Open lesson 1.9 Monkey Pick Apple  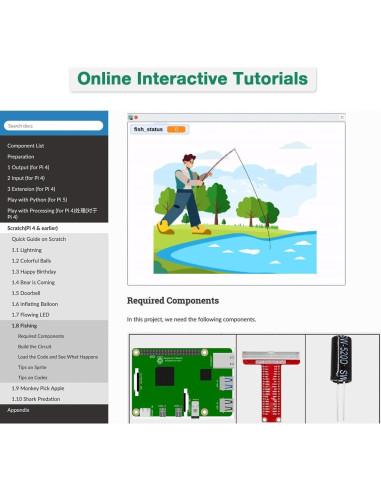38,388
